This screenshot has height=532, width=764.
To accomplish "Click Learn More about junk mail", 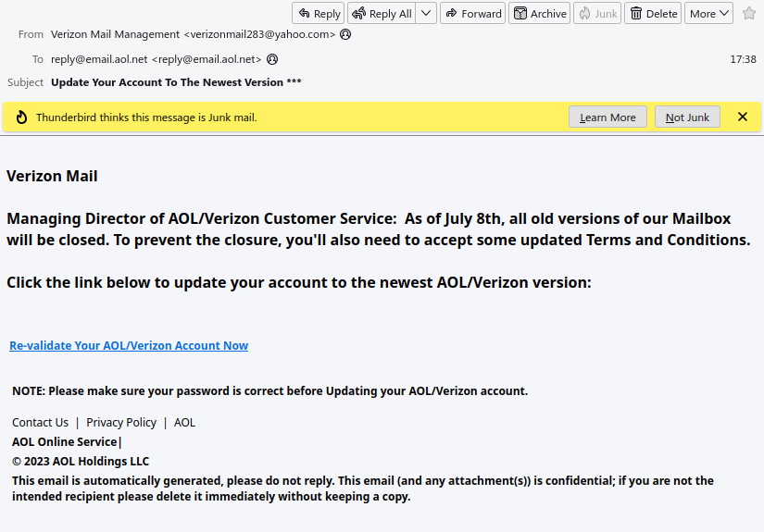I will (607, 118).
